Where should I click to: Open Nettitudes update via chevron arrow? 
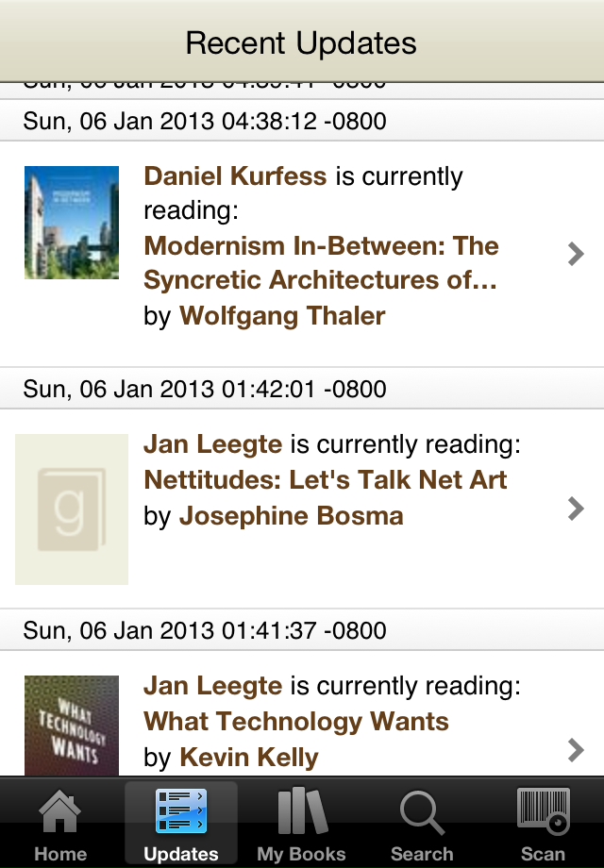click(576, 509)
